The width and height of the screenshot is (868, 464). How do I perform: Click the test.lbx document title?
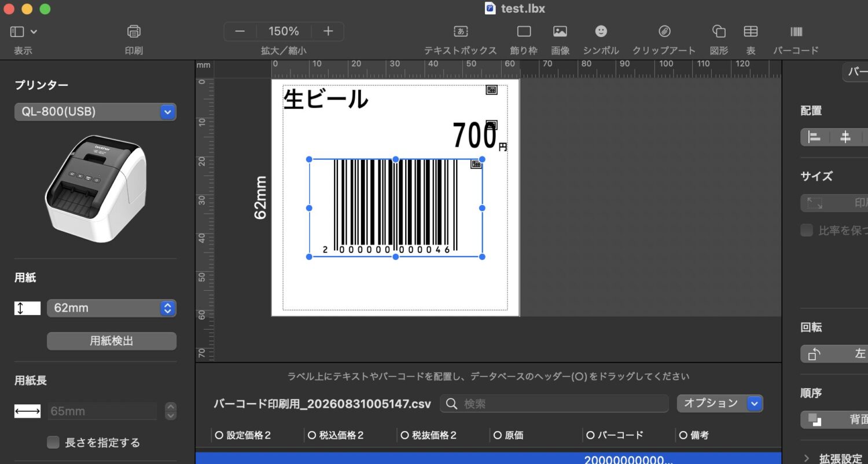coord(523,9)
